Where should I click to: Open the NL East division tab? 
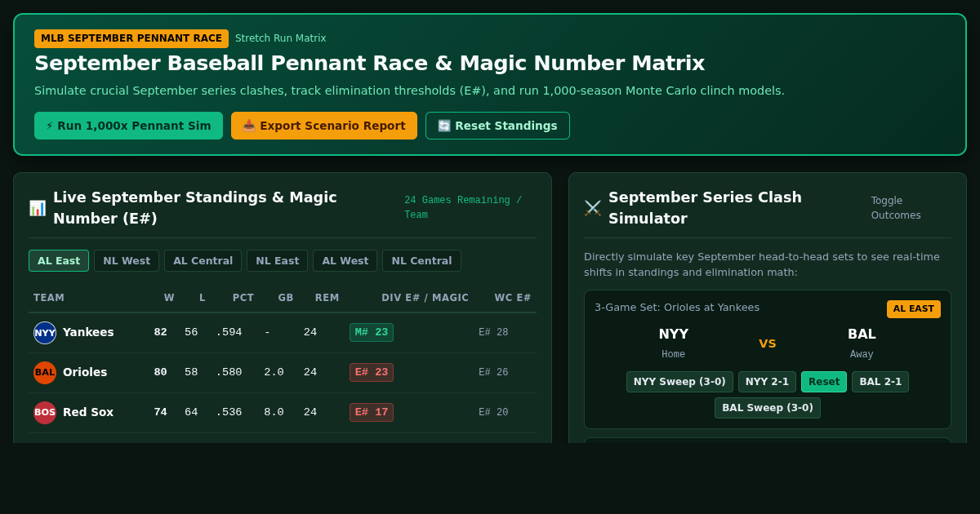pyautogui.click(x=277, y=261)
